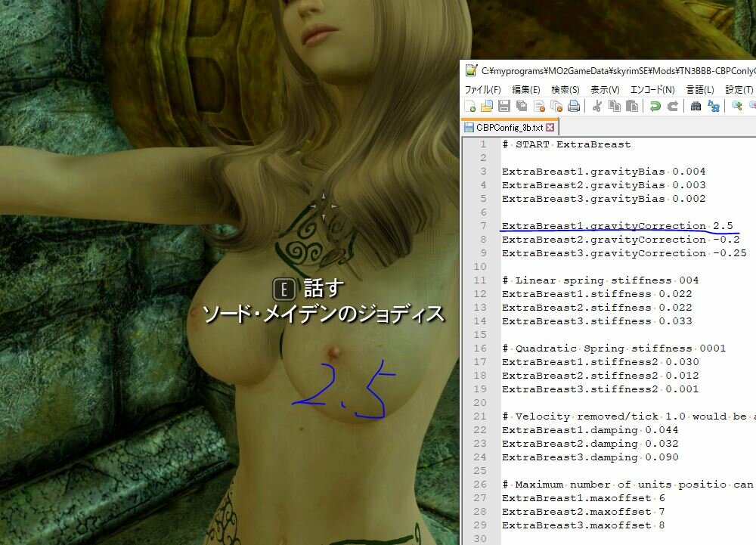Click the ExtraBreast1.gravityCorrection 2.5 line
The width and height of the screenshot is (756, 545).
coord(617,226)
